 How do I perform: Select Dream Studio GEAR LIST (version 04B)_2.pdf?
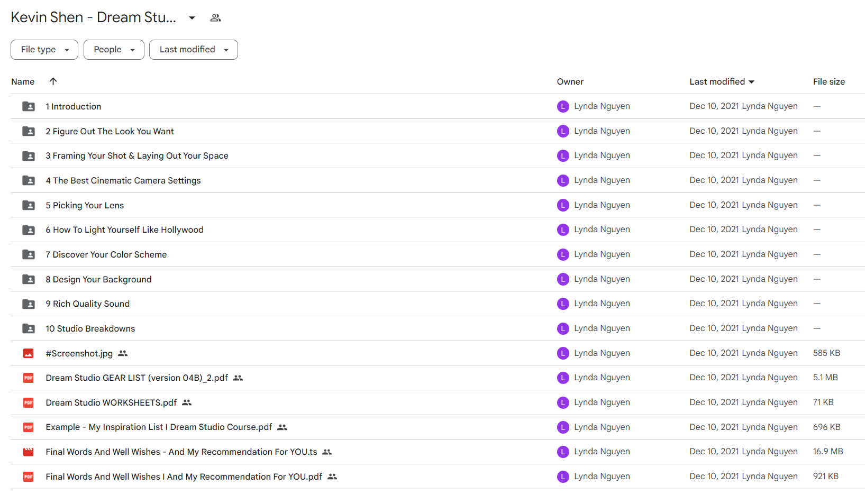(x=137, y=378)
